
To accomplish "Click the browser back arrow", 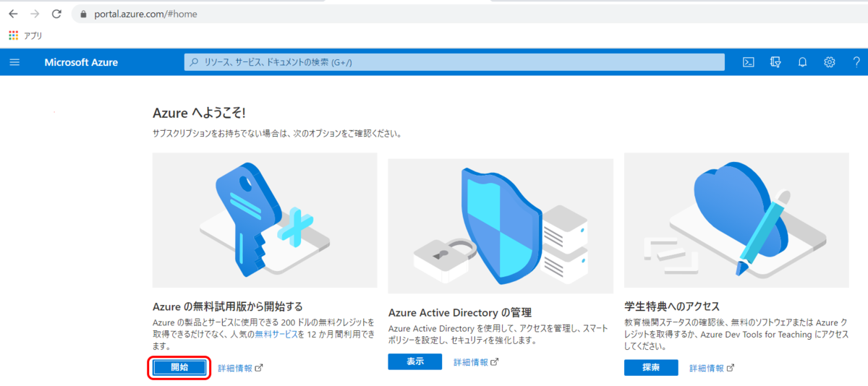I will coord(13,14).
